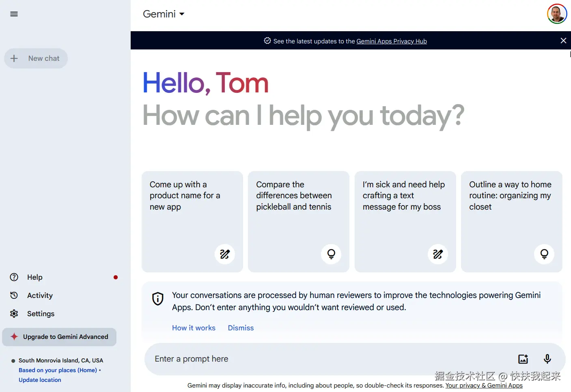Click pencil icon on sick message card
571x392 pixels.
click(x=438, y=254)
